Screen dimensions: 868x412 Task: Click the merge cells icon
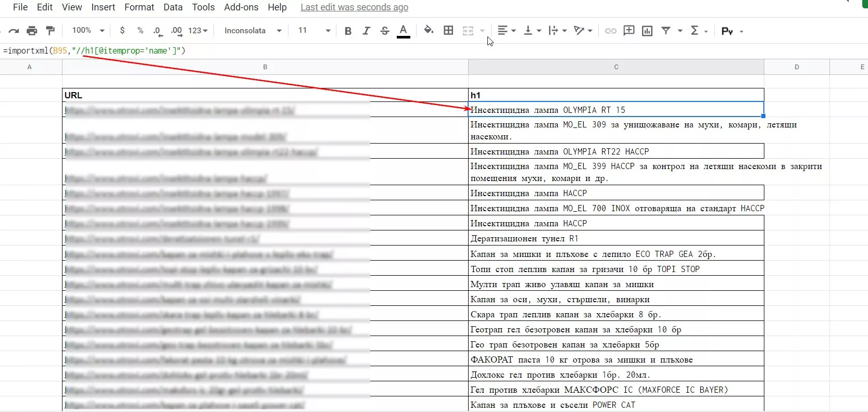(x=468, y=31)
